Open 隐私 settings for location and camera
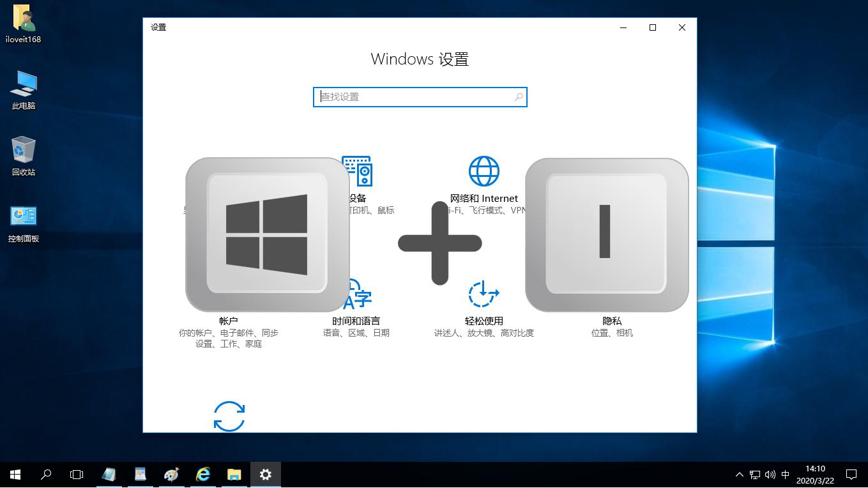868x488 pixels. tap(611, 321)
